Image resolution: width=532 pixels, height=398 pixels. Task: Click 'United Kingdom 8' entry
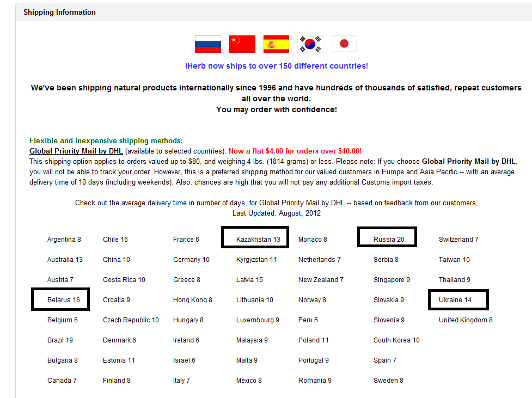click(466, 320)
